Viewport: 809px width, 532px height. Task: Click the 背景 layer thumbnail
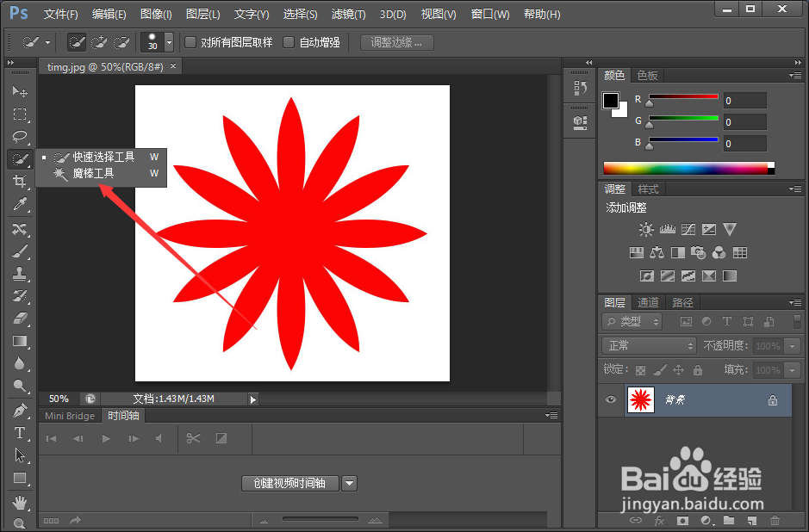coord(640,399)
